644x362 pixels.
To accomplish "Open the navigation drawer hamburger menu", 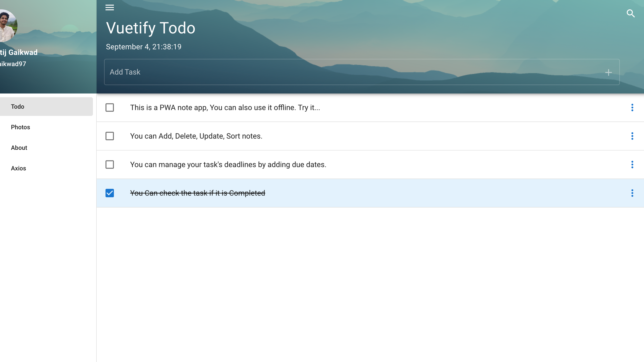I will point(109,7).
